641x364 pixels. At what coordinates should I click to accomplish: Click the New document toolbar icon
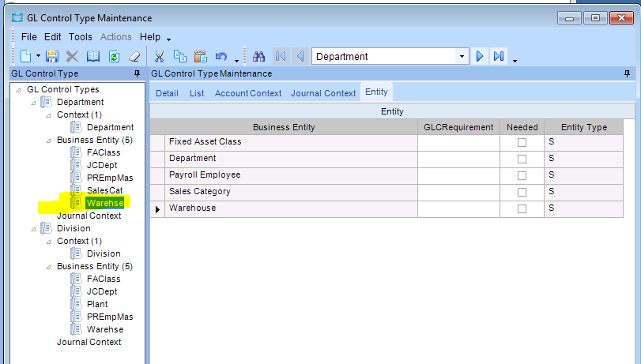26,56
